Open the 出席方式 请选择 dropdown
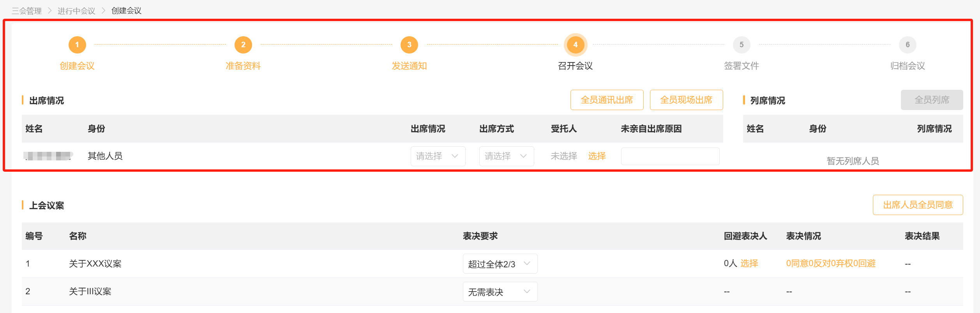This screenshot has height=313, width=980. pyautogui.click(x=507, y=156)
